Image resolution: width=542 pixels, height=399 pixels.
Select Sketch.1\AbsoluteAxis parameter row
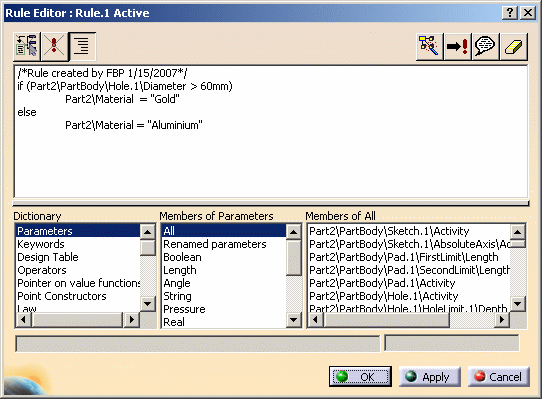409,244
